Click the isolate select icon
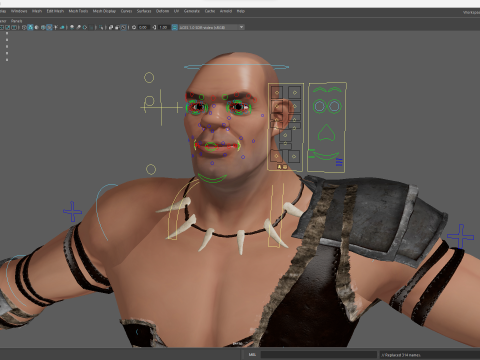The width and height of the screenshot is (480, 360). point(101,27)
